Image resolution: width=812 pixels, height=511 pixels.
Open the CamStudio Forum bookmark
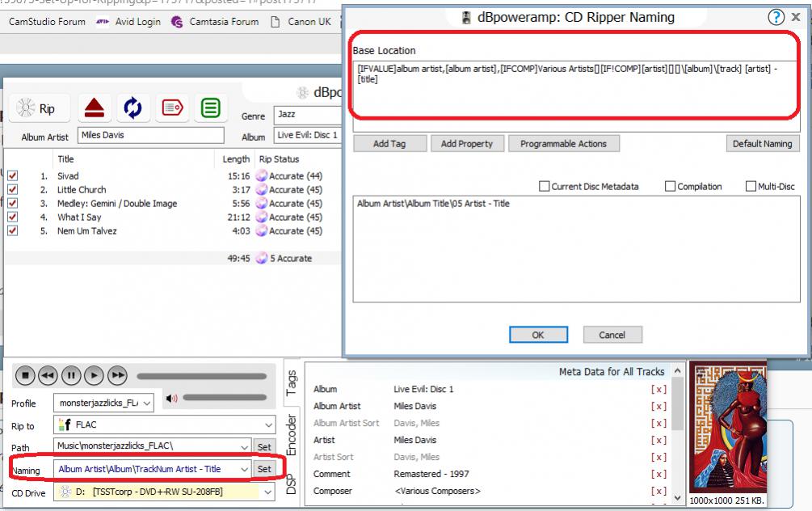point(47,22)
